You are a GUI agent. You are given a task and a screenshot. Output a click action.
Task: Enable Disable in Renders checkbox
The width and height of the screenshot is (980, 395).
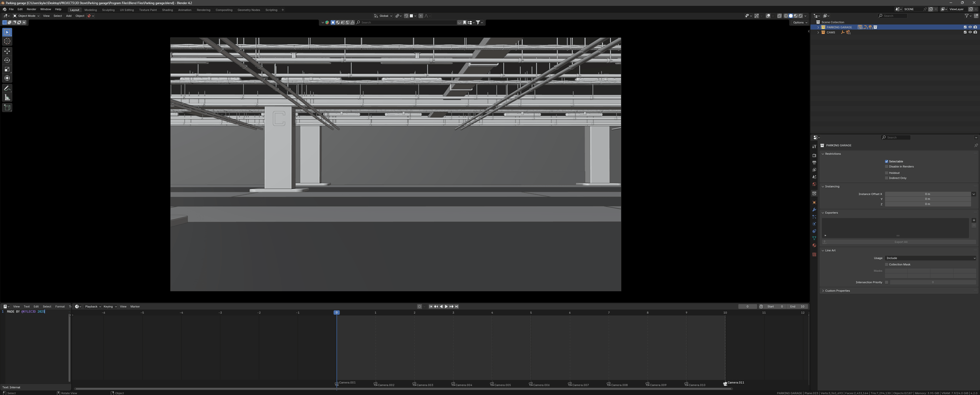point(886,167)
